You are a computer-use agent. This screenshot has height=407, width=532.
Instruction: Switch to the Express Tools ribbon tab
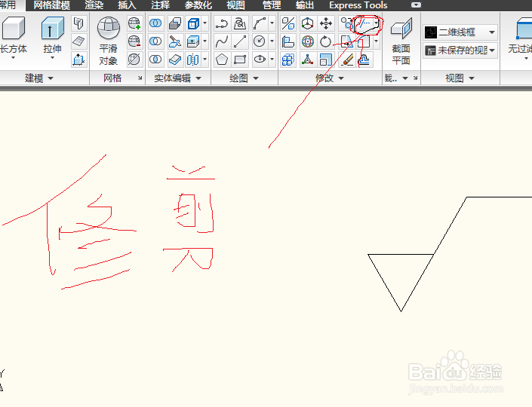(358, 5)
